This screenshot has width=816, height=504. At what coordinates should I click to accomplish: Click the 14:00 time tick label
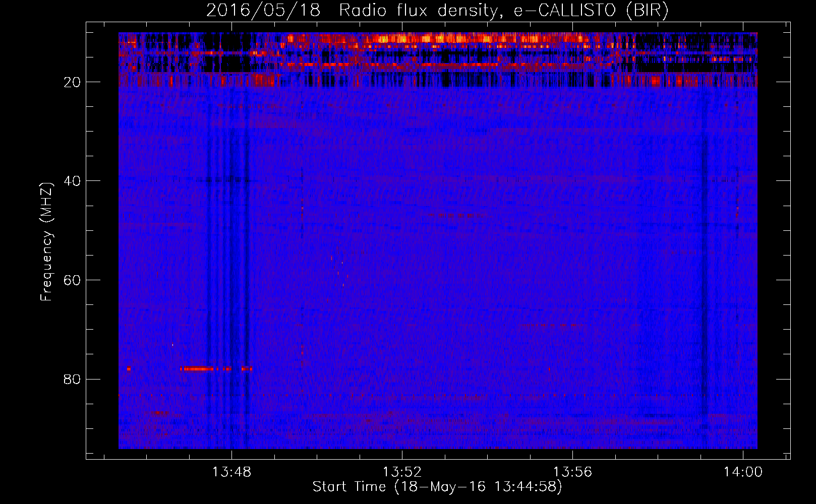pos(743,472)
